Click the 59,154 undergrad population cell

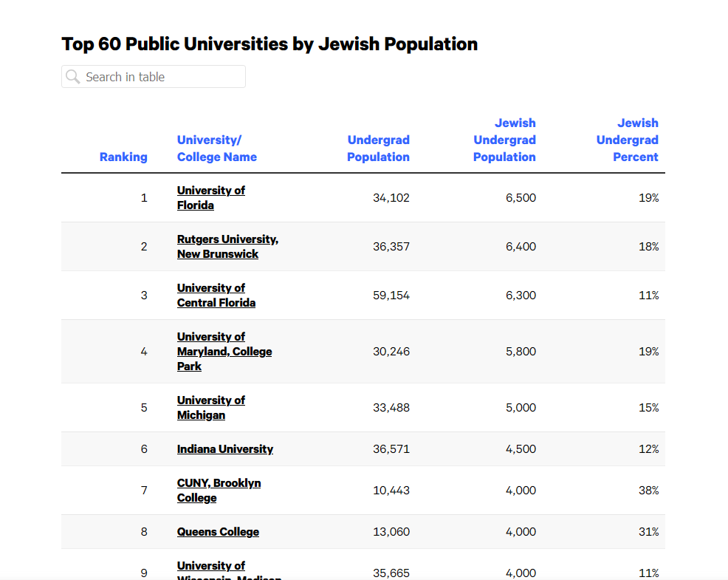(x=391, y=296)
